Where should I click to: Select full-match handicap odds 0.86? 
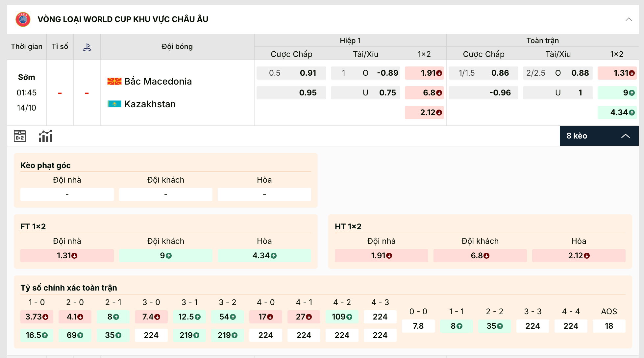500,73
